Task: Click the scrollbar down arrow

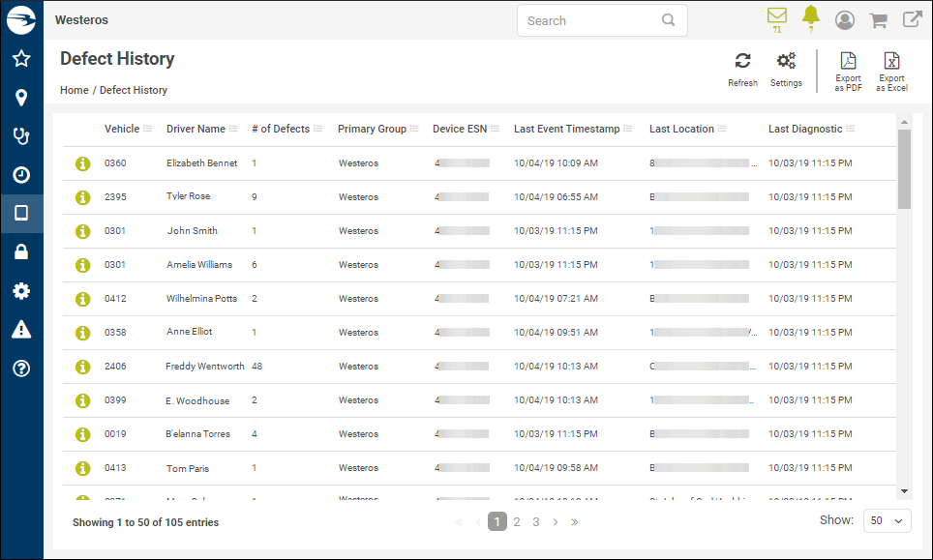Action: click(904, 491)
